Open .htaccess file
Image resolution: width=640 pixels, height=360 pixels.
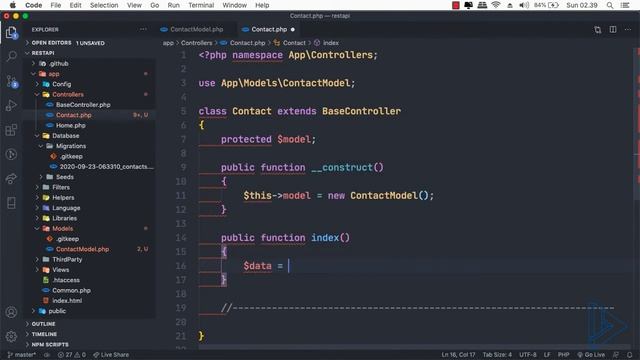pyautogui.click(x=66, y=280)
